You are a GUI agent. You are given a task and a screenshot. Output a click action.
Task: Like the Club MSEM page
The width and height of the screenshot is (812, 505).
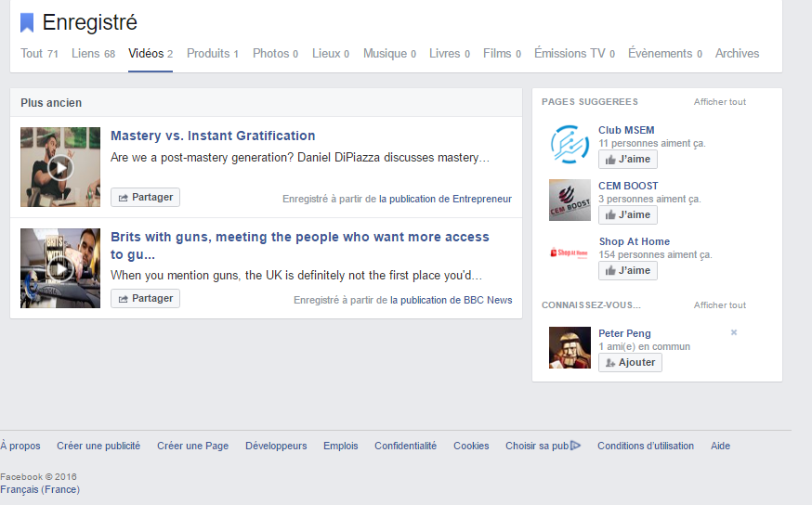[627, 160]
